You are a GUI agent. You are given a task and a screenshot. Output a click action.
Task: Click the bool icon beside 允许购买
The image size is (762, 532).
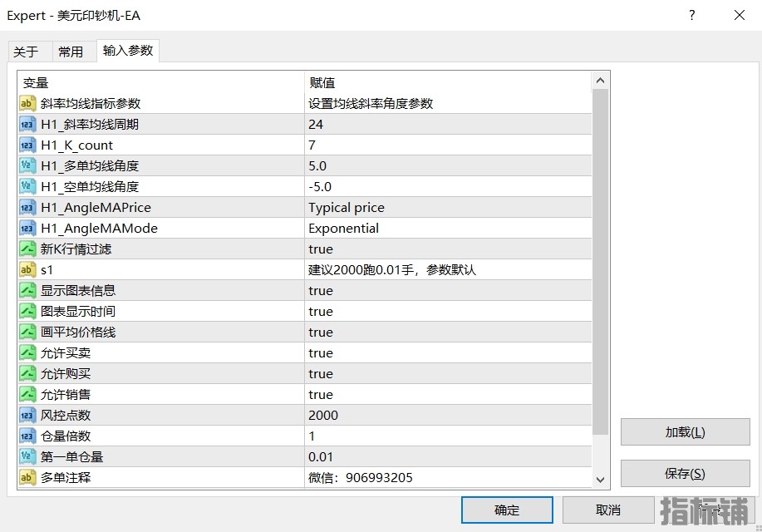27,374
